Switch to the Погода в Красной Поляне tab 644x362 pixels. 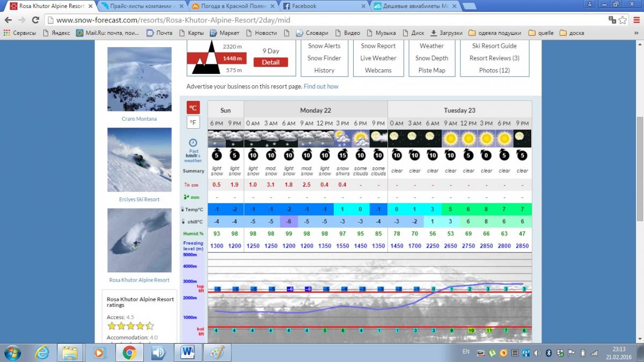click(x=233, y=6)
